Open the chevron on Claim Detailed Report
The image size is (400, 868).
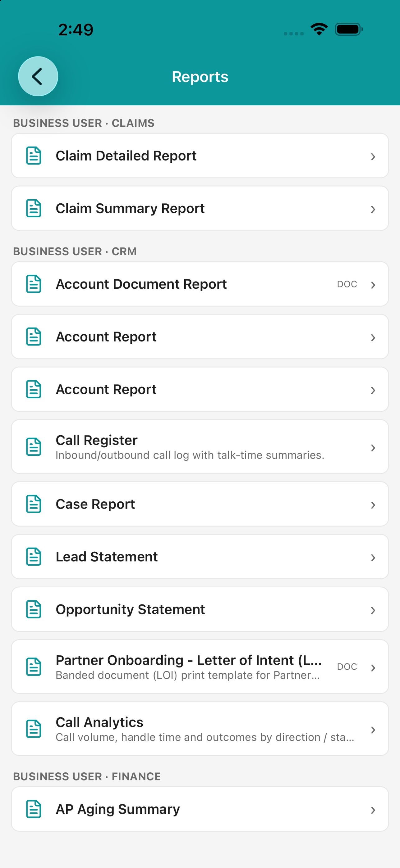373,156
